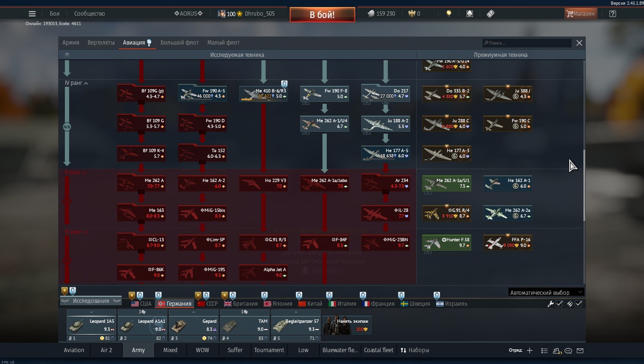Select the He 177 A-5 bomber

[x=385, y=153]
